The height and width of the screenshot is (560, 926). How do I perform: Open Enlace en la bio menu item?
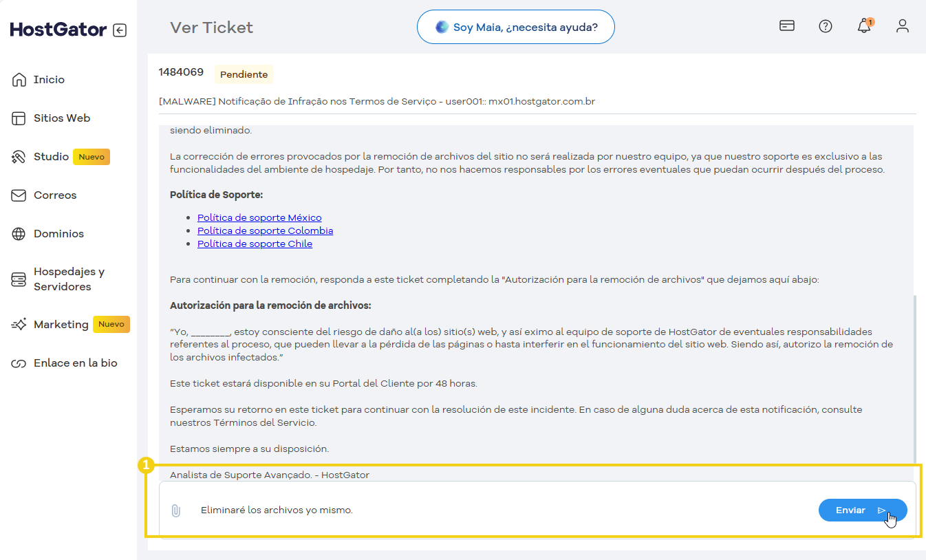(76, 363)
